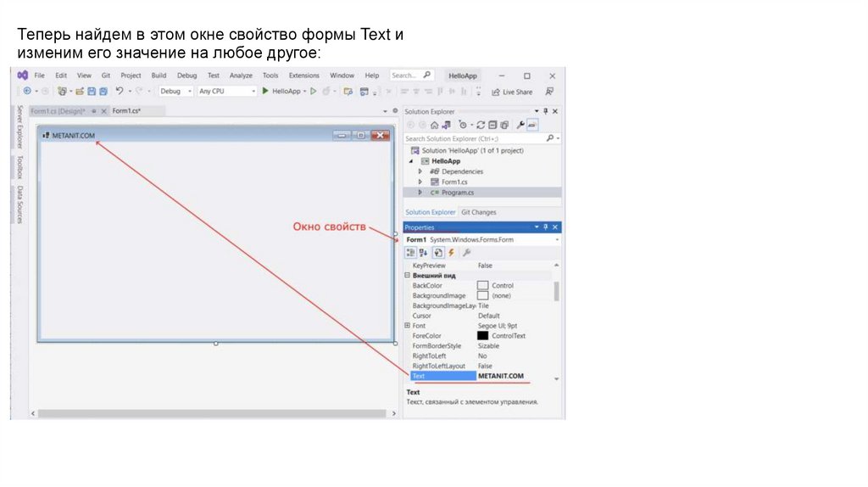Image resolution: width=868 pixels, height=487 pixels.
Task: Click Collapse All icon in Solution Explorer
Action: 492,126
